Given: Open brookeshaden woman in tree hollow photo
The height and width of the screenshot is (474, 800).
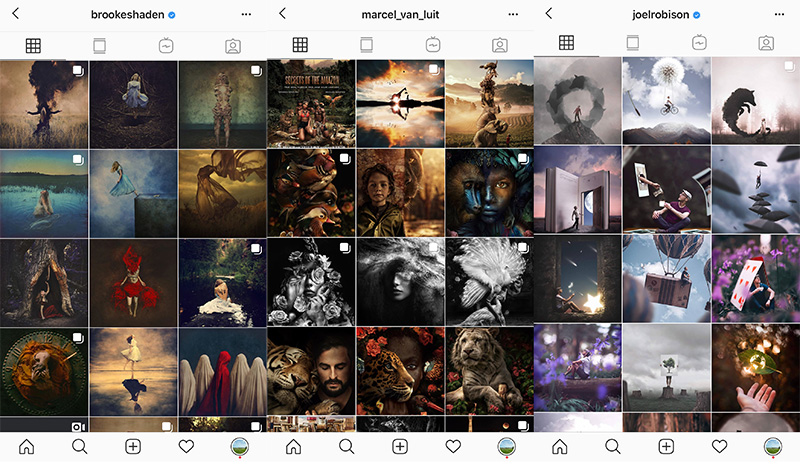Looking at the screenshot, I should click(x=44, y=283).
